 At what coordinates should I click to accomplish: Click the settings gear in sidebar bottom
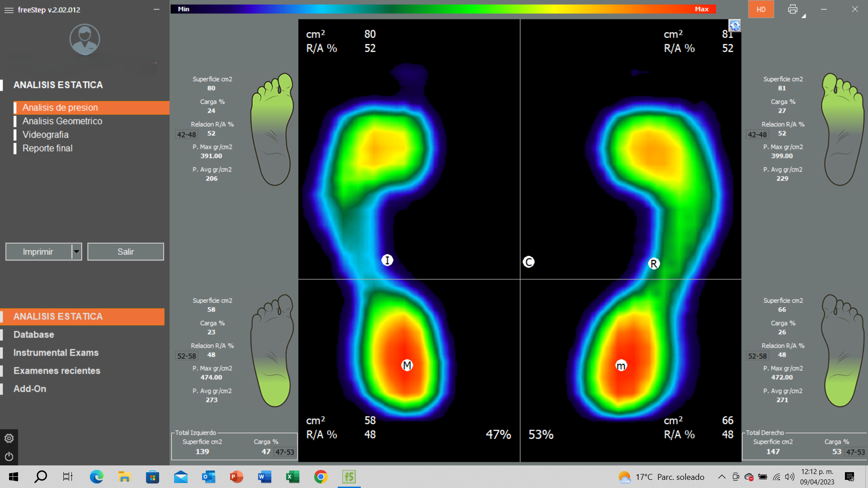[x=9, y=438]
